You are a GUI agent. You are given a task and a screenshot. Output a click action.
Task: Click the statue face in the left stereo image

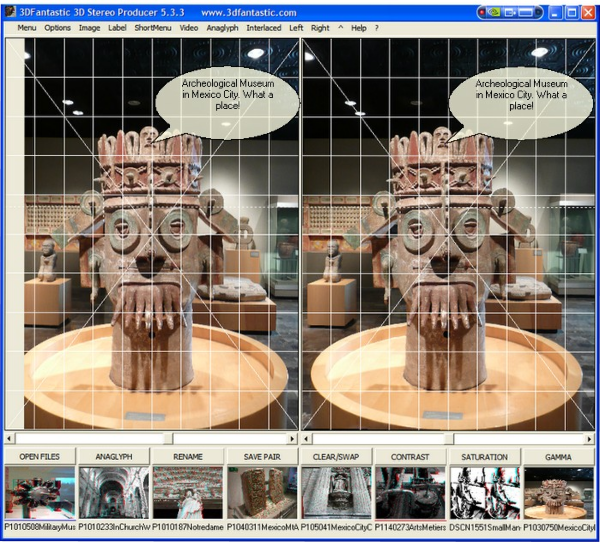pos(150,256)
